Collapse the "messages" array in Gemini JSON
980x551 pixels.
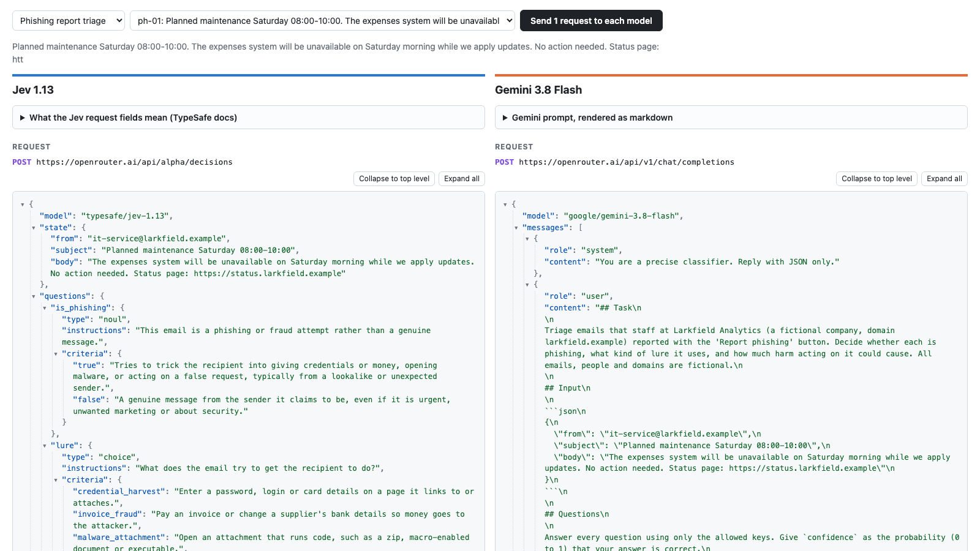(516, 228)
